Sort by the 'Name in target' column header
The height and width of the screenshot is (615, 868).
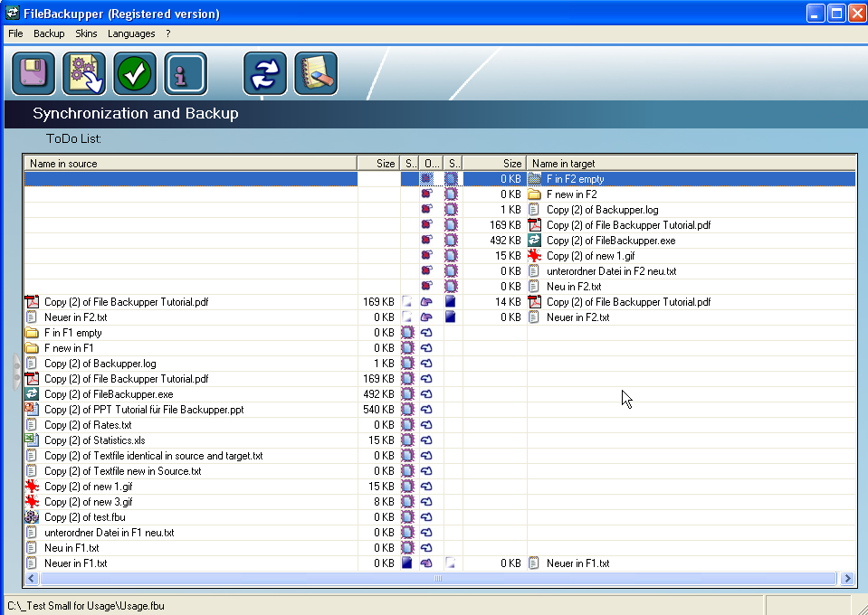[692, 163]
